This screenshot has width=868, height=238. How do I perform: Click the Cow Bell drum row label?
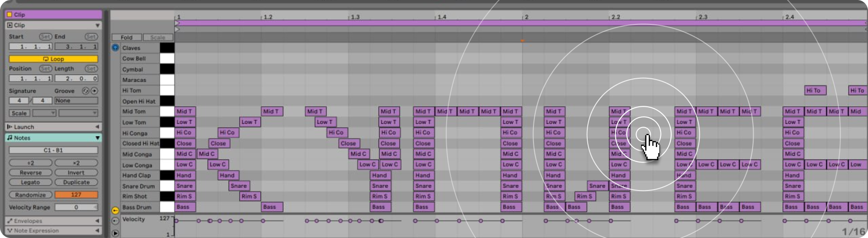tap(134, 59)
